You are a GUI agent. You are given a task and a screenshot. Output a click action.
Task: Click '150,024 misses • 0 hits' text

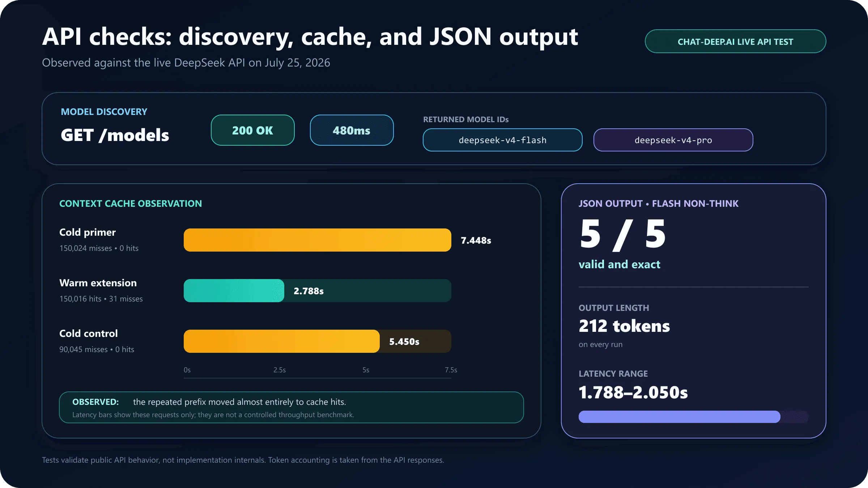tap(99, 248)
